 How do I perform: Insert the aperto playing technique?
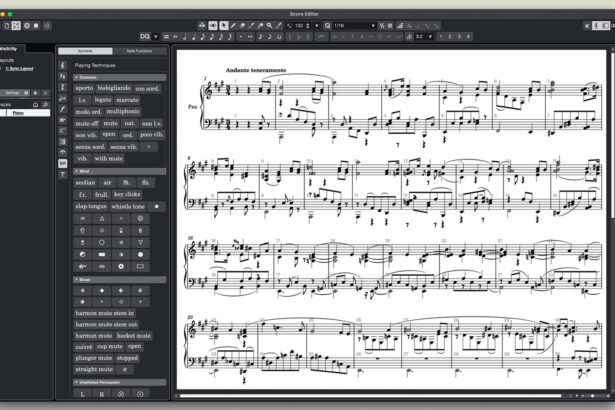click(x=84, y=88)
